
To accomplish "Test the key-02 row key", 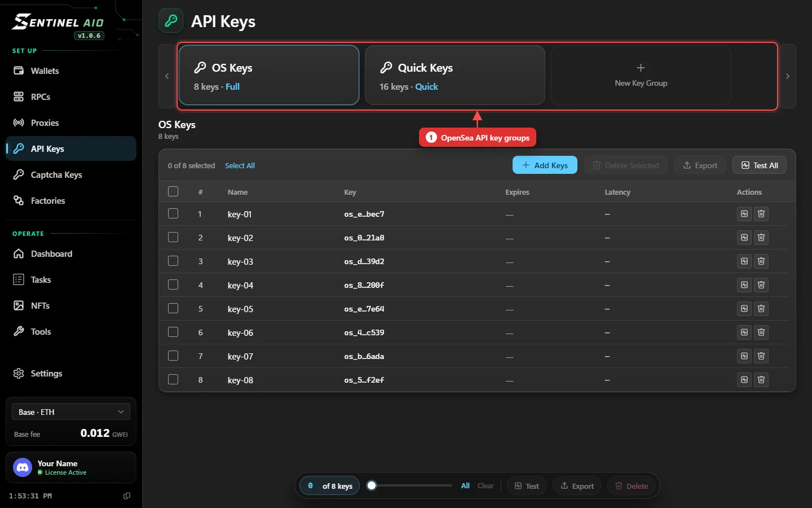I will point(744,238).
